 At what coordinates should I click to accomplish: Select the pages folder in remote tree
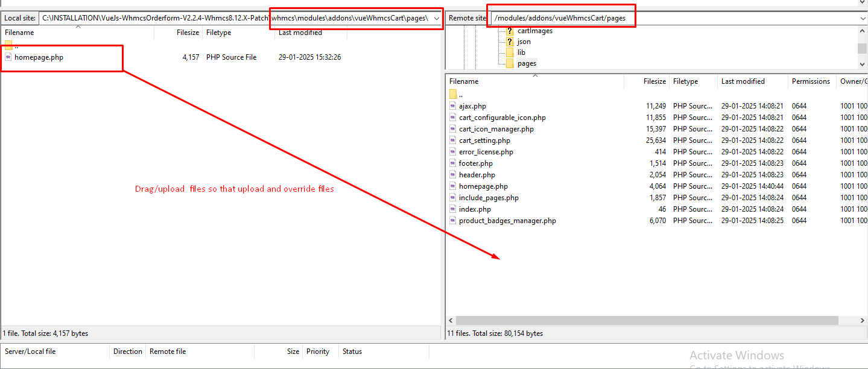[526, 63]
